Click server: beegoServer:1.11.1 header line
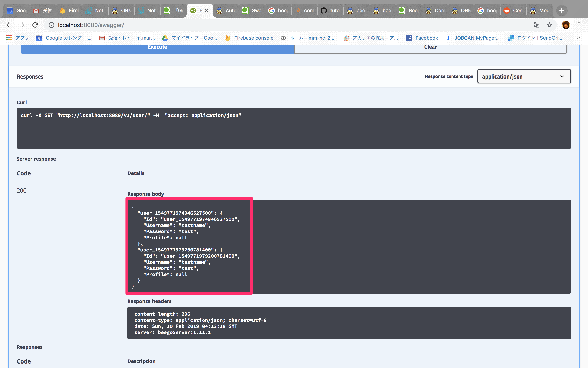 pyautogui.click(x=173, y=332)
